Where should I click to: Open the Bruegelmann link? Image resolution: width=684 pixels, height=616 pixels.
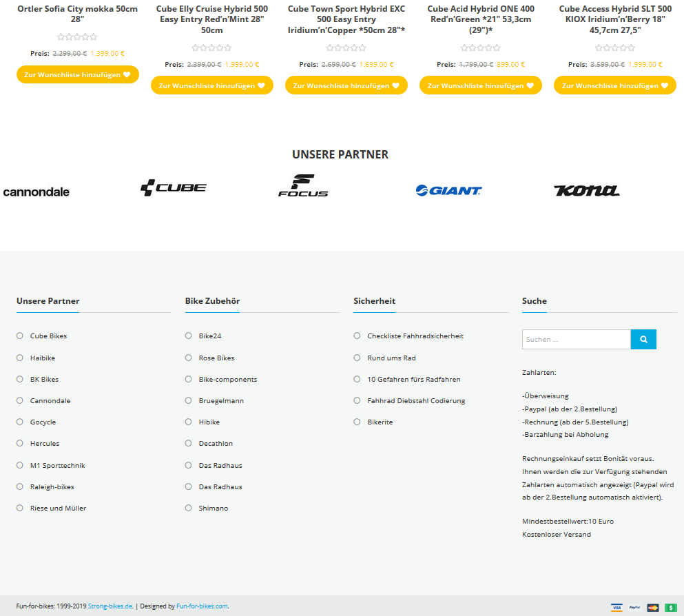click(x=221, y=401)
